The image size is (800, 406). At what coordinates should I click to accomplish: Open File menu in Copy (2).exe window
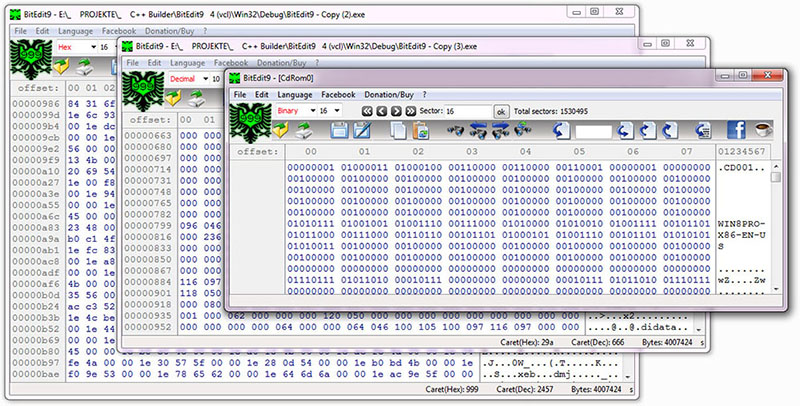click(x=20, y=31)
